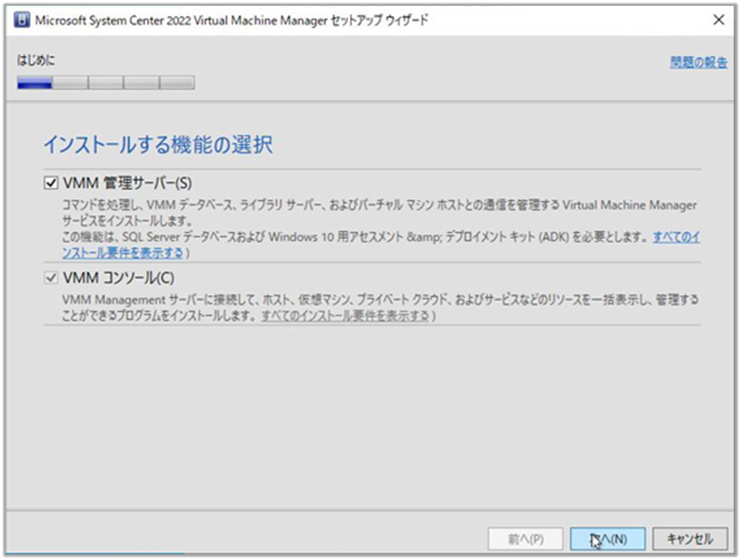
Task: Close the setup wizard window
Action: tap(718, 20)
